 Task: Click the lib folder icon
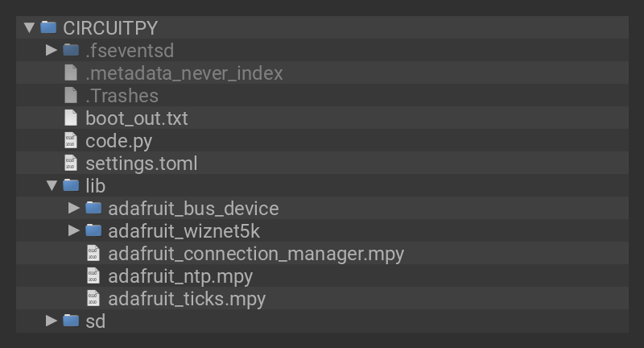pos(71,185)
